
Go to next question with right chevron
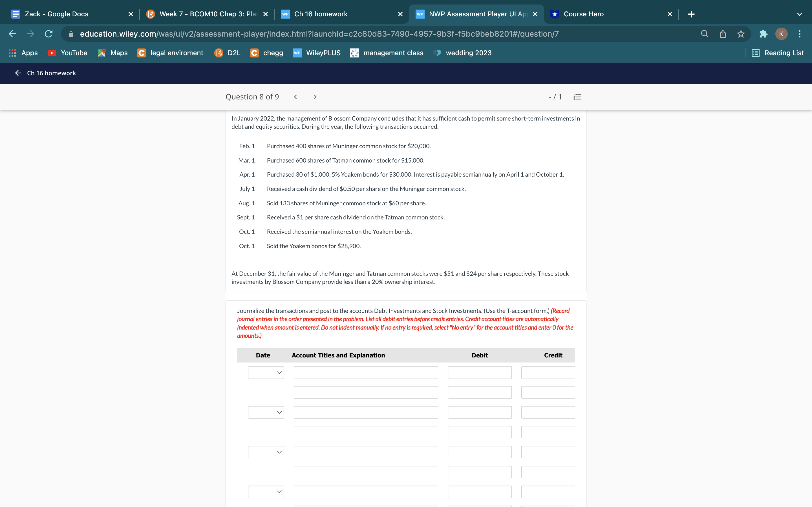[315, 97]
